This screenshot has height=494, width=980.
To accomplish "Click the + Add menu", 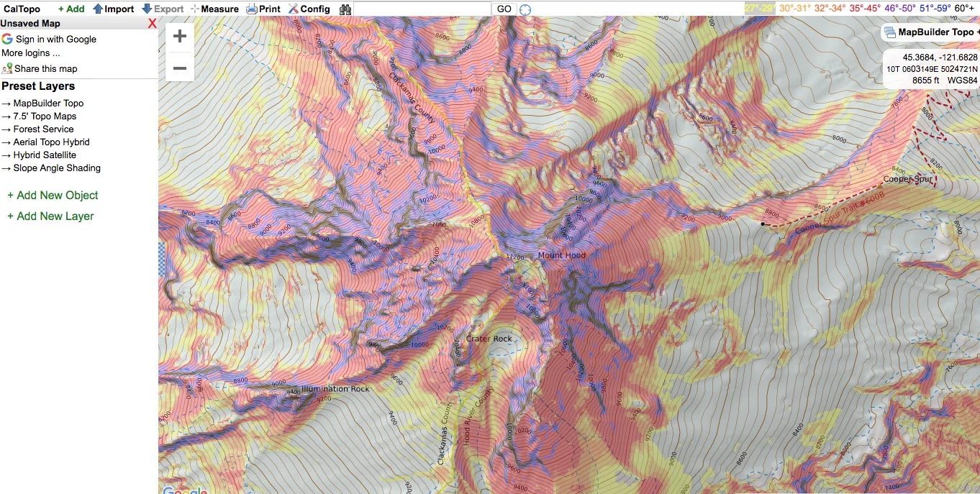I will 71,9.
